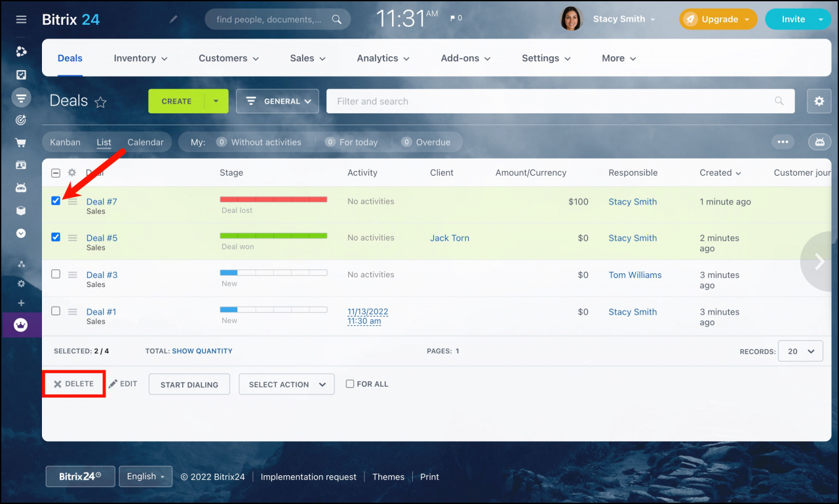Click the DELETE button

point(73,384)
